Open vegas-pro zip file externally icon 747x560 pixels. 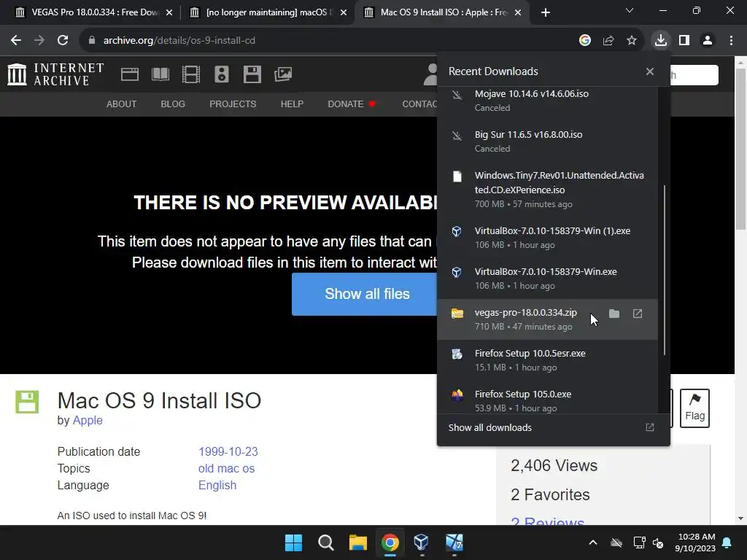click(638, 314)
